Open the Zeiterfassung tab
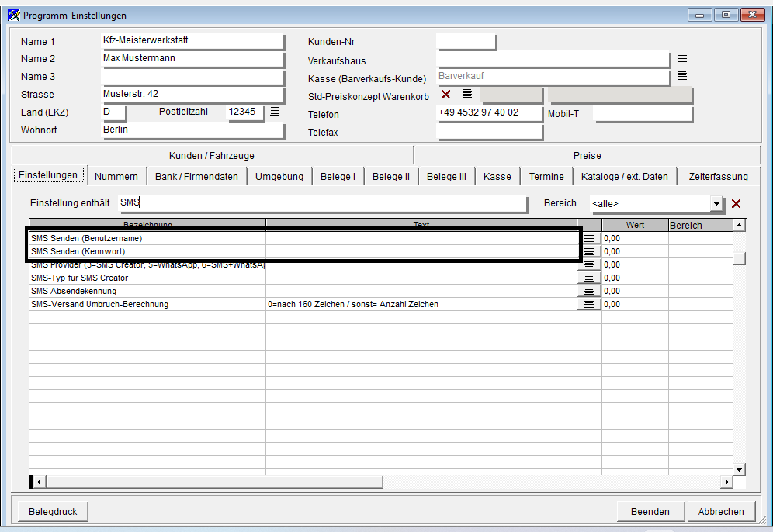Viewport: 773px width, 532px height. (x=718, y=177)
